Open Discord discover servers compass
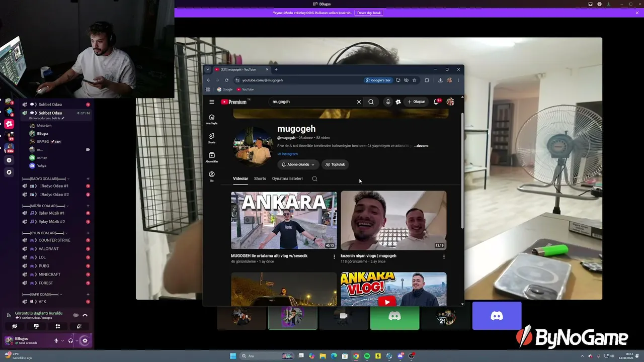This screenshot has height=362, width=644. (9, 172)
